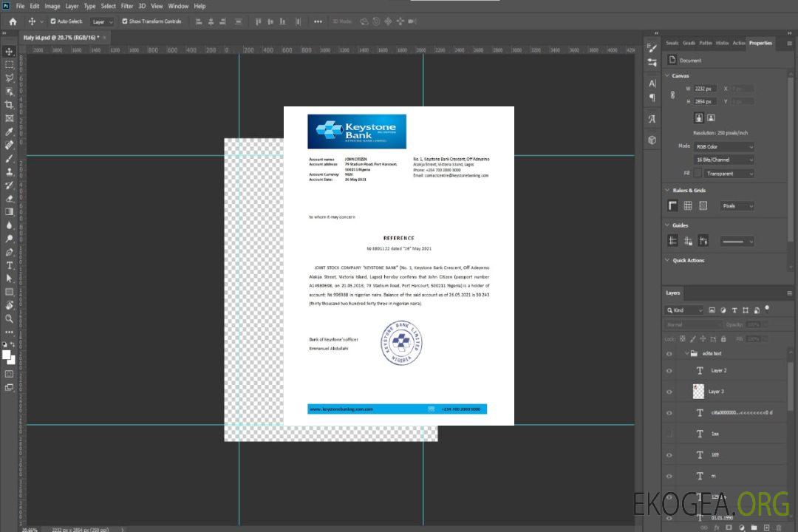The height and width of the screenshot is (532, 798).
Task: Select the Rectangle shape tool
Action: [x=9, y=292]
